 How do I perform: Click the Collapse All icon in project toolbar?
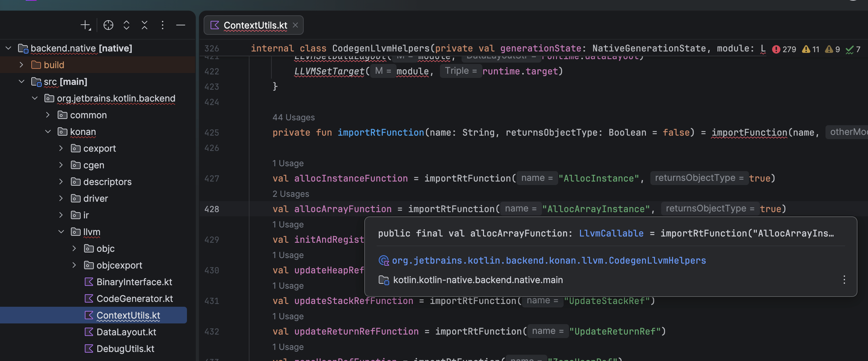[145, 25]
